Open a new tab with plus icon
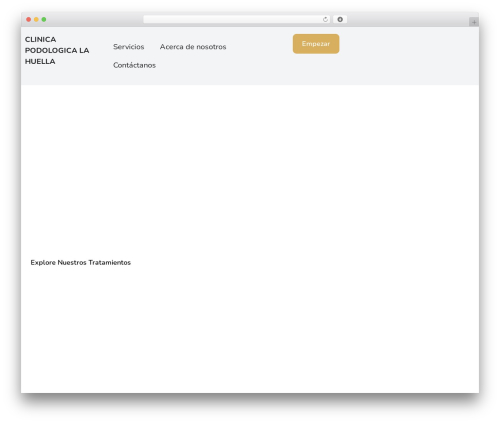 [474, 22]
